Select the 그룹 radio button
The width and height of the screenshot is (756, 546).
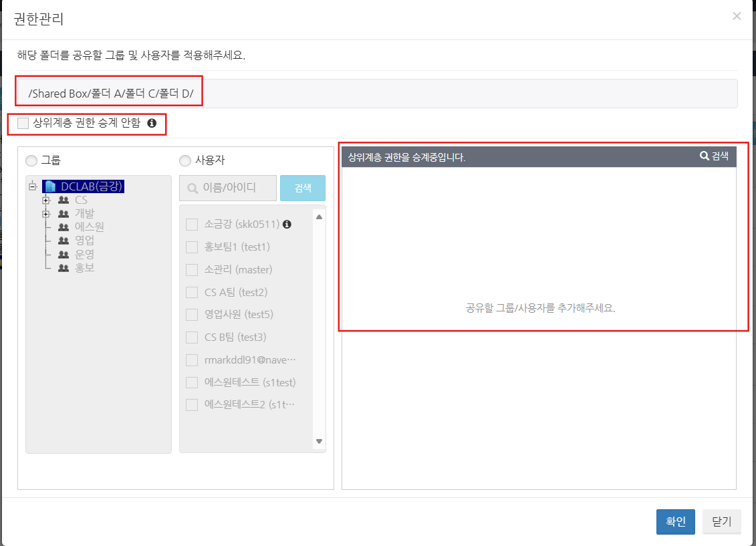(31, 160)
